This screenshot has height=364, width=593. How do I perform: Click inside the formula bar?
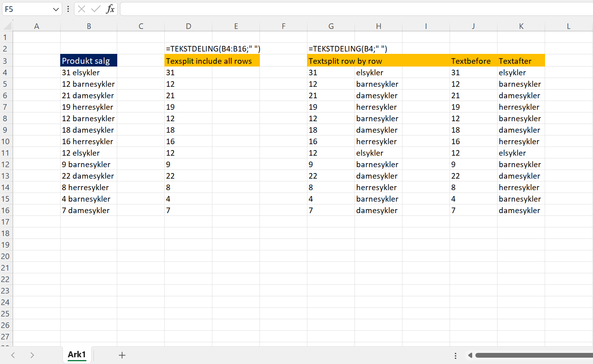(277, 9)
